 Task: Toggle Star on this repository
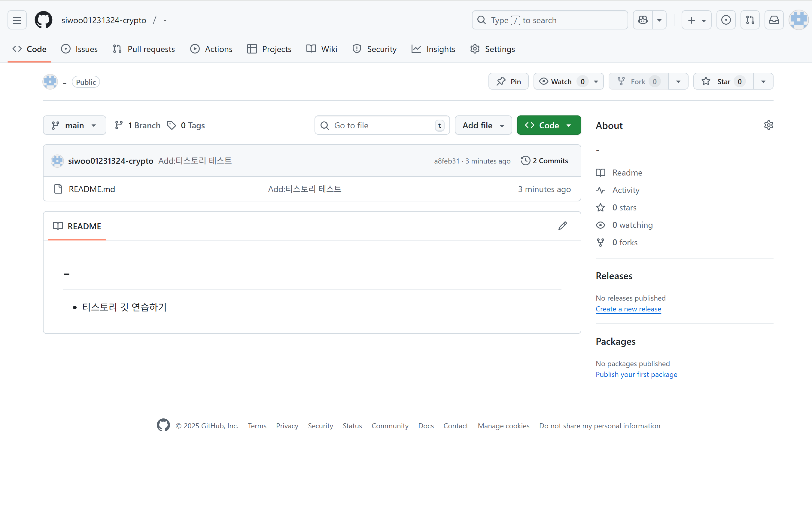pyautogui.click(x=723, y=82)
